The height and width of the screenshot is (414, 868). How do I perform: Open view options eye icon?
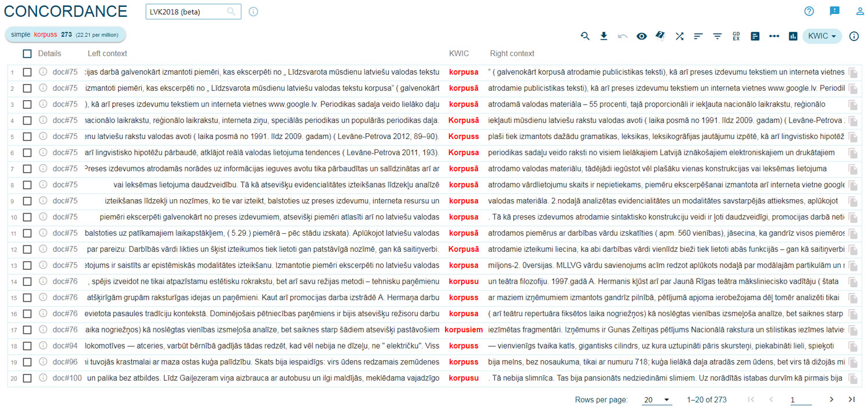pyautogui.click(x=641, y=36)
